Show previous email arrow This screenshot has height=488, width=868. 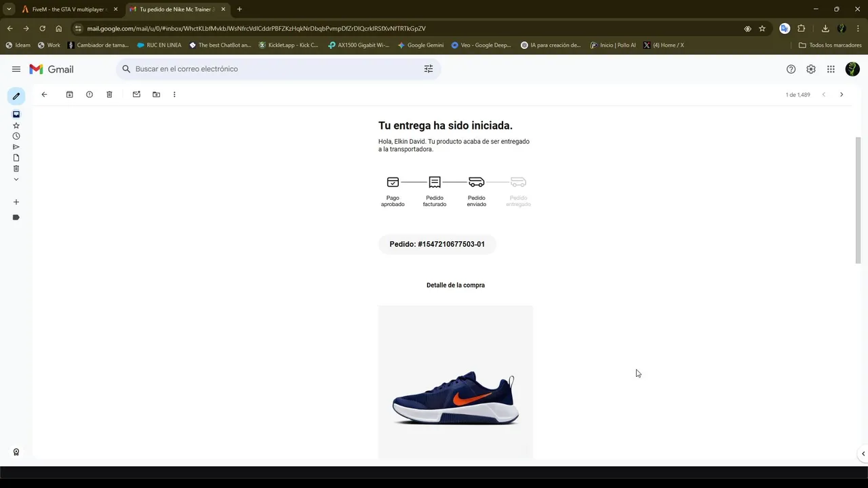[824, 94]
